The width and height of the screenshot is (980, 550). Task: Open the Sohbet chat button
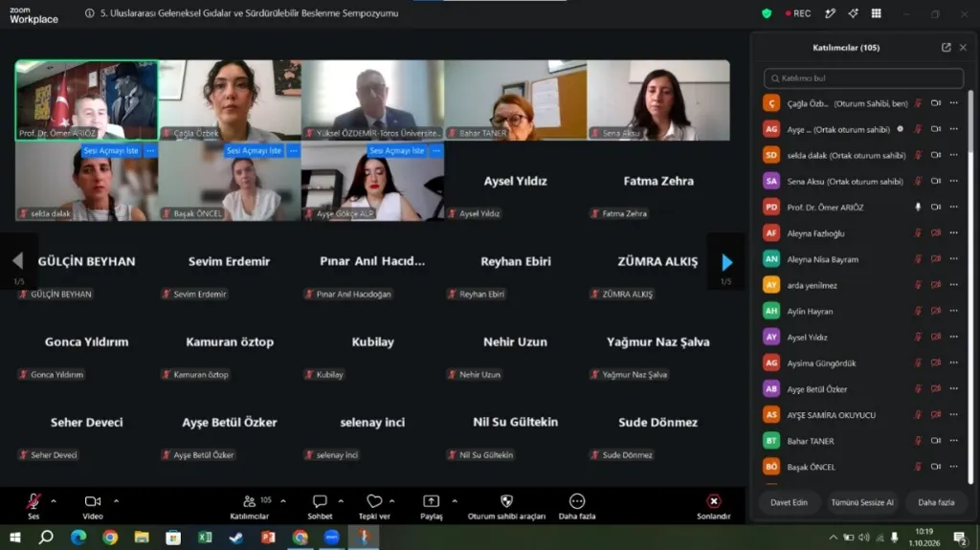320,506
